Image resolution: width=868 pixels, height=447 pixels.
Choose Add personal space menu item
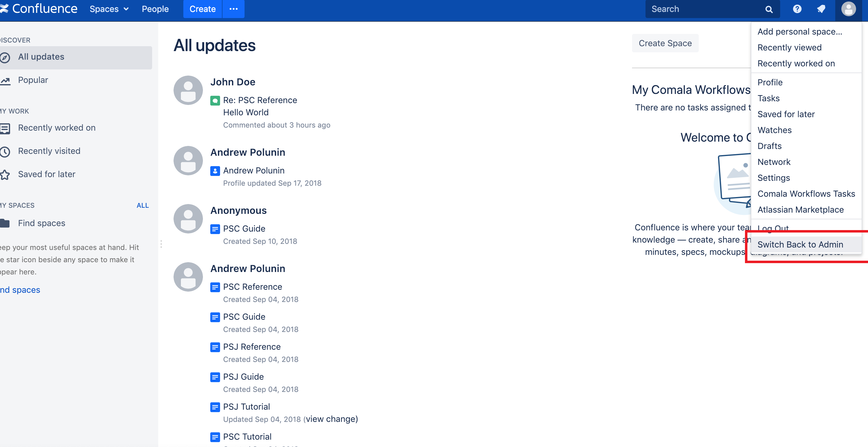pyautogui.click(x=800, y=31)
